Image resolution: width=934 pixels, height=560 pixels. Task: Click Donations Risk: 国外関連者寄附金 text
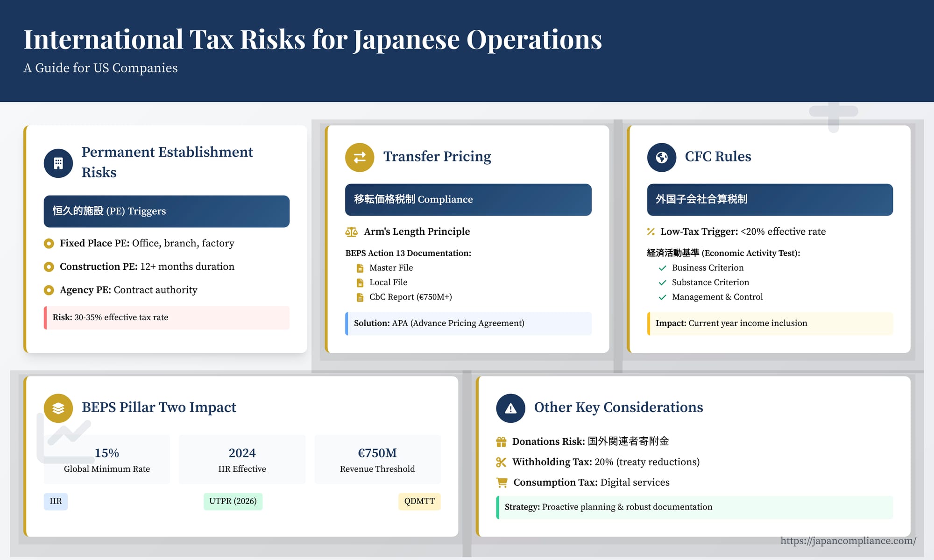[x=591, y=441]
